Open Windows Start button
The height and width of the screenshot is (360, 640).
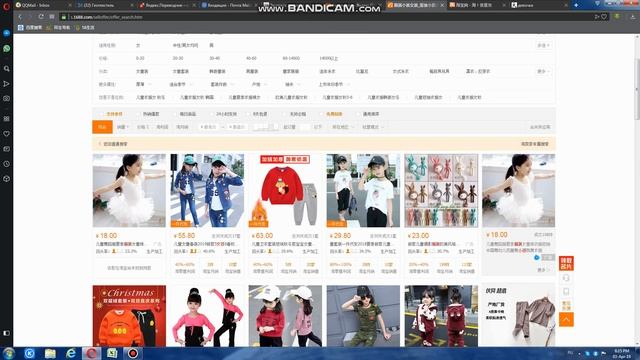pyautogui.click(x=9, y=353)
